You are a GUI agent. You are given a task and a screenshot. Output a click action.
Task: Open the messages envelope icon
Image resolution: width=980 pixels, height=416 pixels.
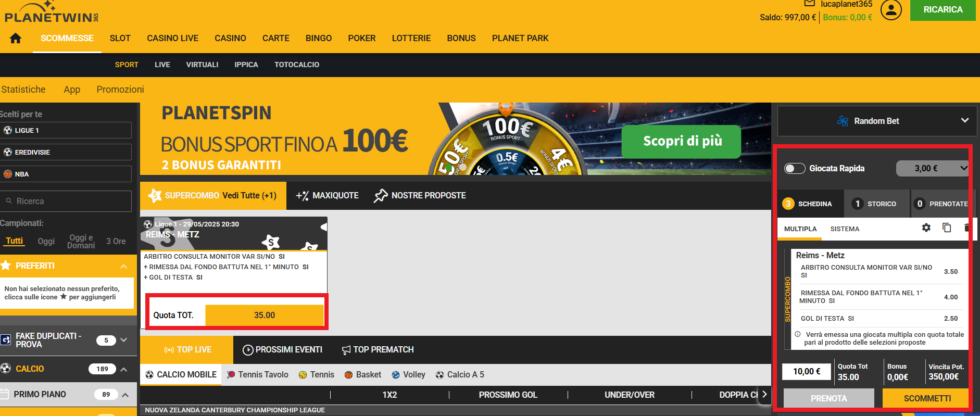[x=809, y=3]
